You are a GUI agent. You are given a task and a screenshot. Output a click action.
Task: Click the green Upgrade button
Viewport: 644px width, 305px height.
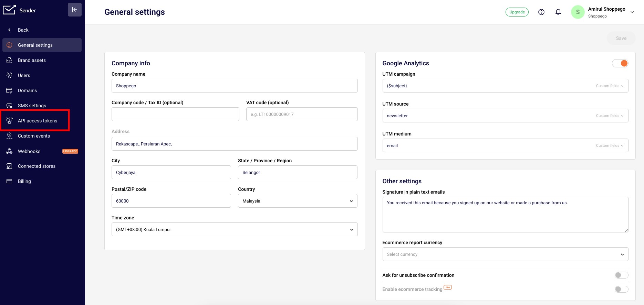coord(517,12)
